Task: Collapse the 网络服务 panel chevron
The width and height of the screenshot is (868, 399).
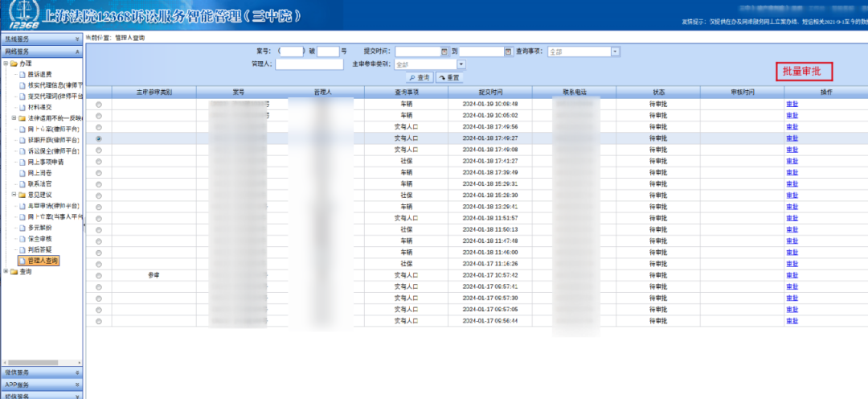Action: click(x=77, y=51)
